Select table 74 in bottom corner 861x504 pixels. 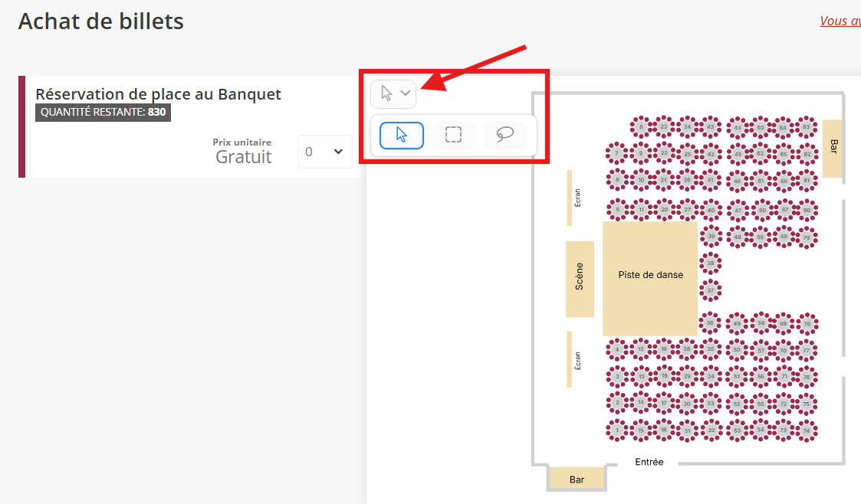point(807,430)
